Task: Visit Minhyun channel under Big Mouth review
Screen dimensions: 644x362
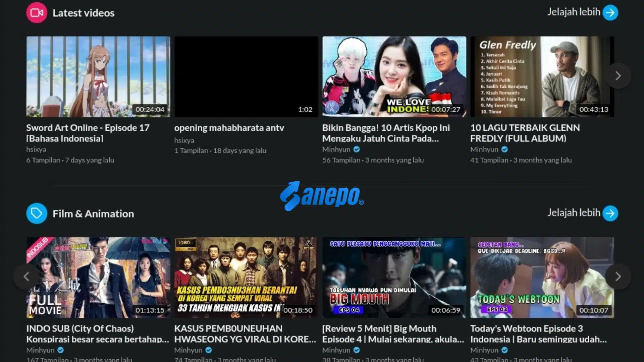Action: [x=336, y=350]
